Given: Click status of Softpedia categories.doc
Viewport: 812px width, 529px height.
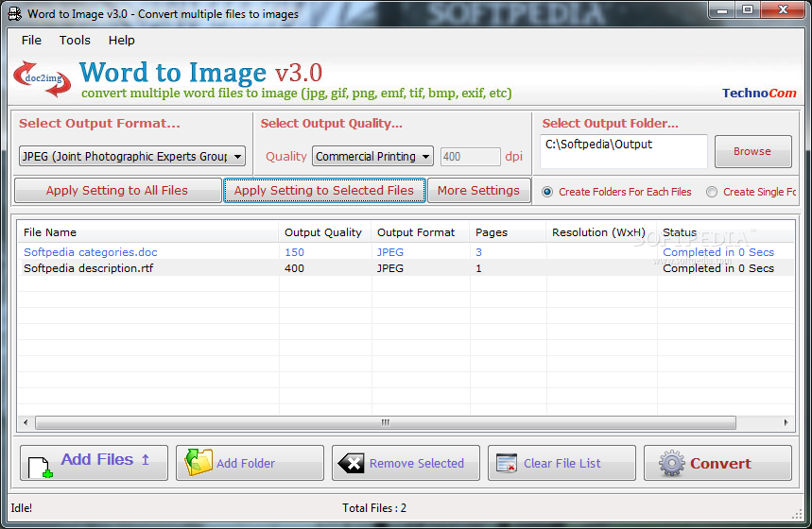Looking at the screenshot, I should tap(718, 252).
